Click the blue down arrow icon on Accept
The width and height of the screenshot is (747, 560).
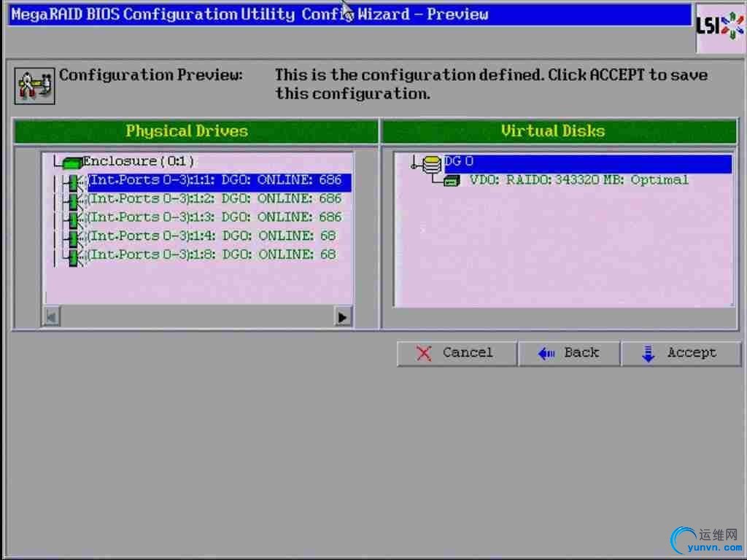[649, 354]
